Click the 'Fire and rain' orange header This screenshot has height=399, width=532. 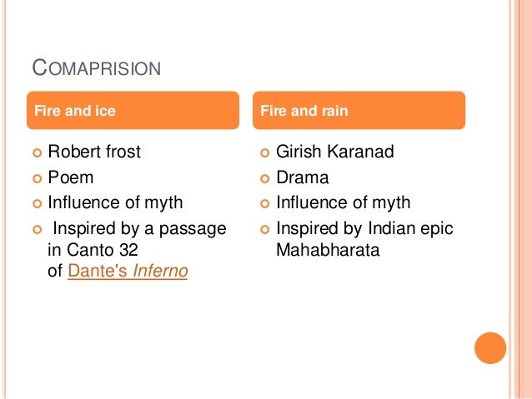point(359,110)
